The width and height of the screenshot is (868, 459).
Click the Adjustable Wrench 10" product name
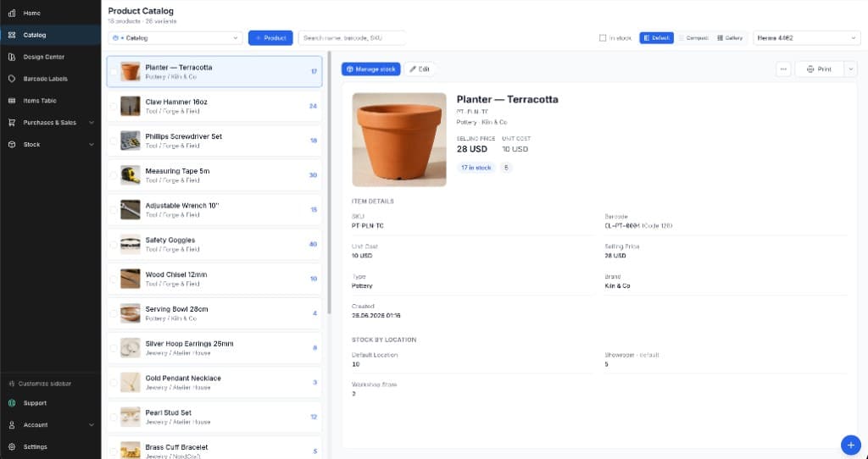coord(182,206)
